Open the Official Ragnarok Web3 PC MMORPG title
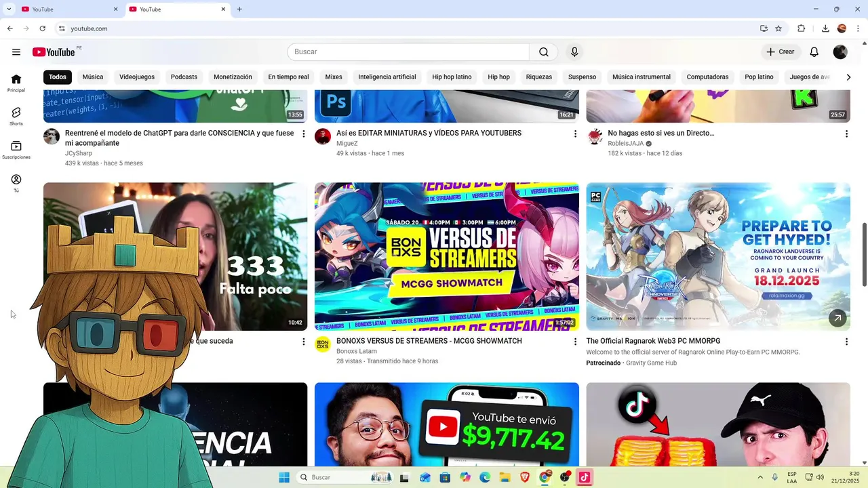 pos(653,341)
